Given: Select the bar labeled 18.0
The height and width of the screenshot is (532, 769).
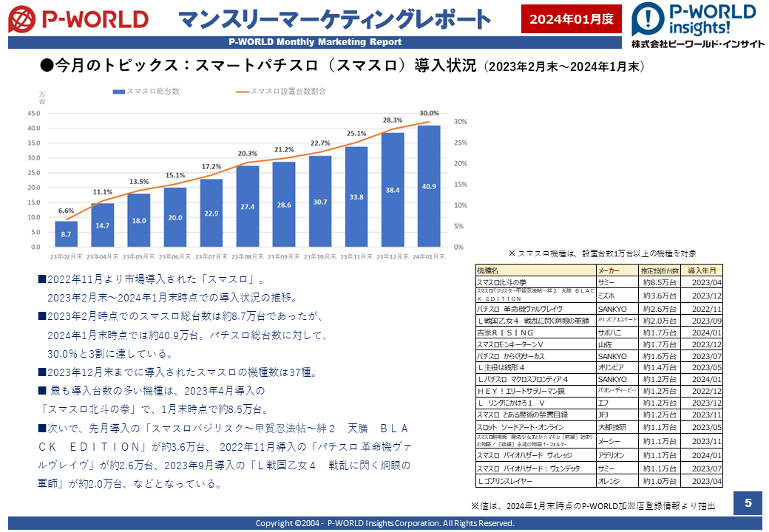Looking at the screenshot, I should point(139,220).
